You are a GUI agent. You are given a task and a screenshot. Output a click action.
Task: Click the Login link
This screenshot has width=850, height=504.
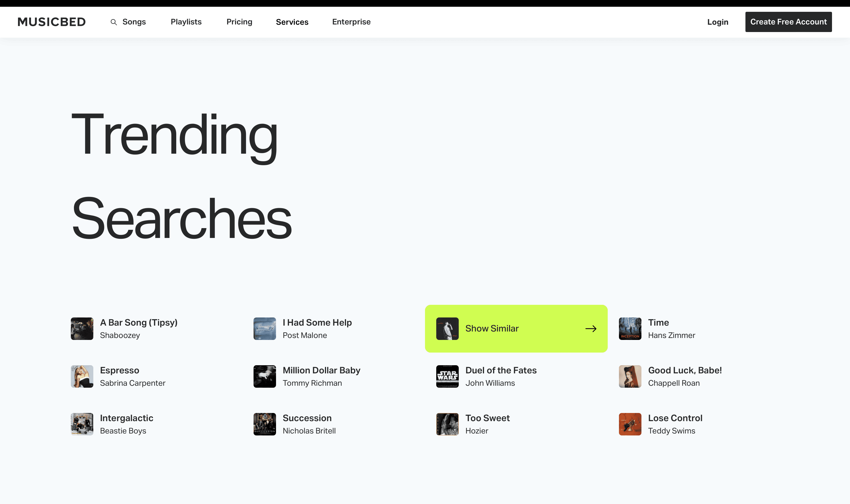[718, 22]
